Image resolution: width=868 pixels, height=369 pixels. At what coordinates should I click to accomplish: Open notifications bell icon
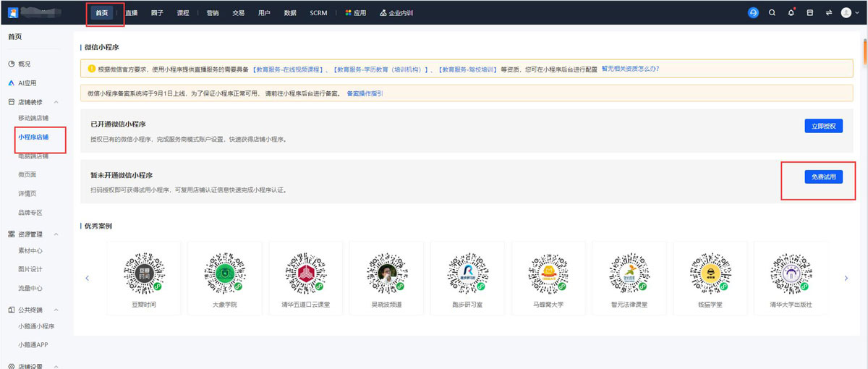pyautogui.click(x=791, y=13)
